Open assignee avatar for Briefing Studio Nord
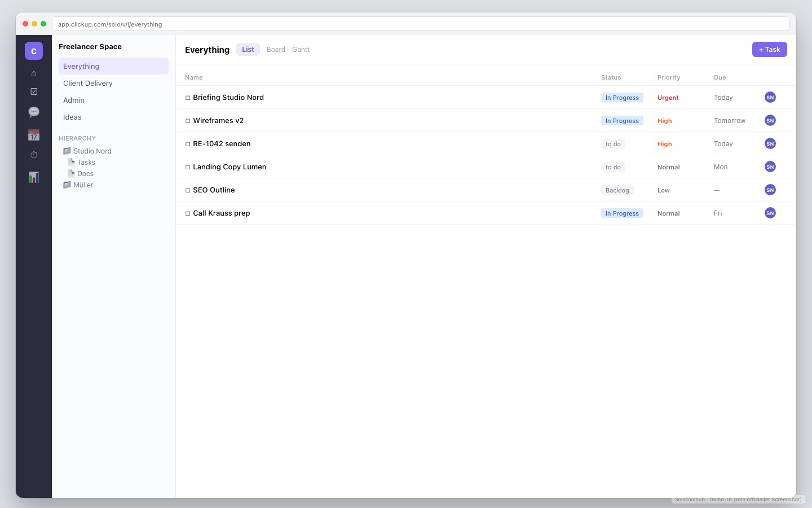812x508 pixels. tap(770, 97)
